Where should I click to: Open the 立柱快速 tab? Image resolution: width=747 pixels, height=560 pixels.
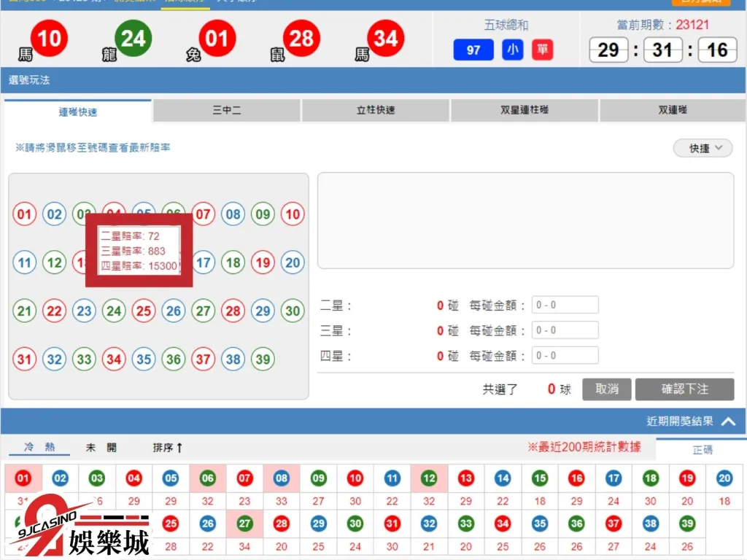(x=376, y=110)
